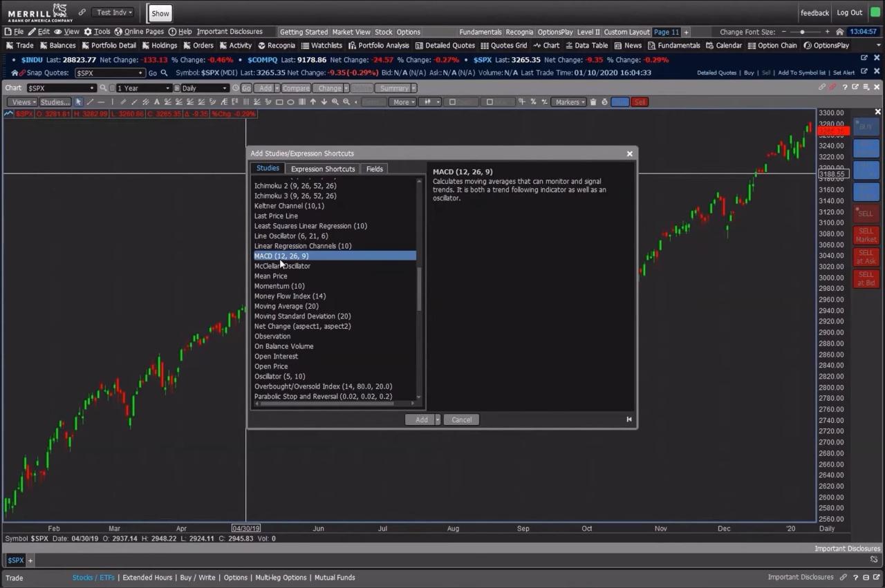Open the Views menu on chart toolbar
Viewport: 885px width, 588px height.
click(x=21, y=102)
